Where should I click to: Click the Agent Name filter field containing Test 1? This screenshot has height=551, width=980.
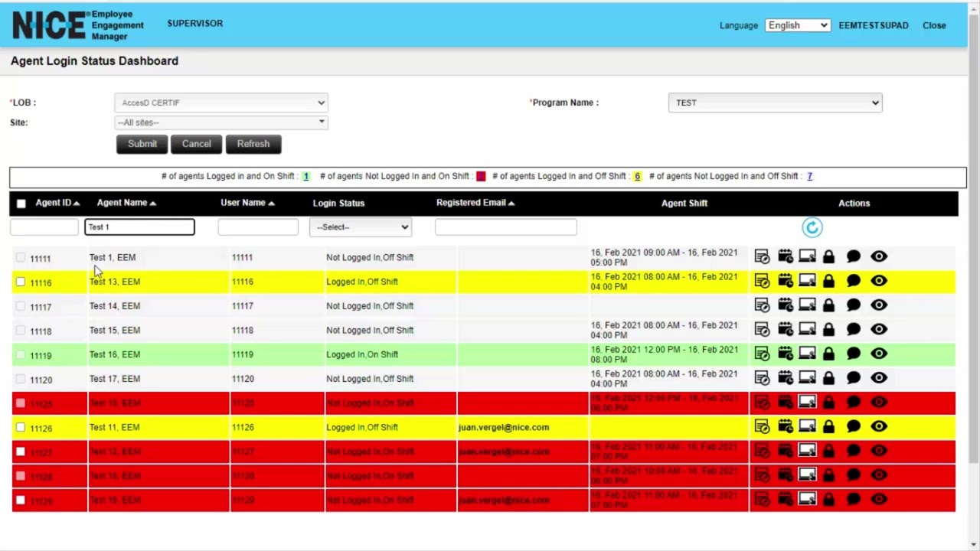pyautogui.click(x=139, y=227)
